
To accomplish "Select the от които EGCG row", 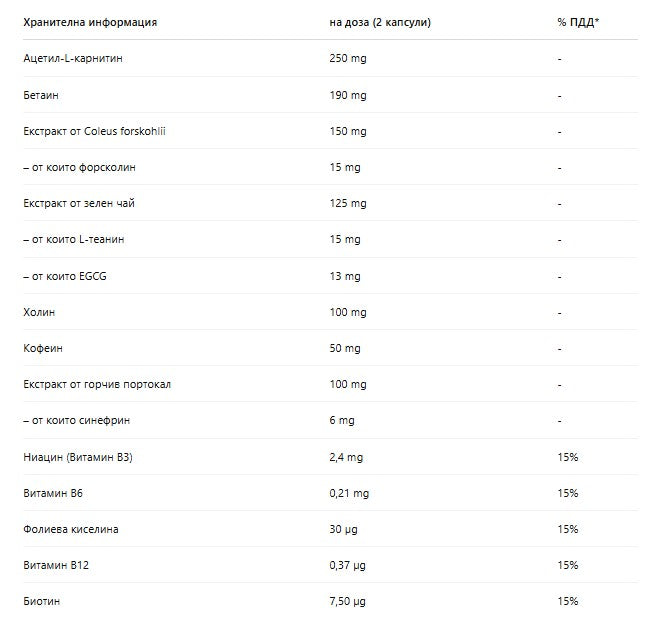I will (x=331, y=276).
